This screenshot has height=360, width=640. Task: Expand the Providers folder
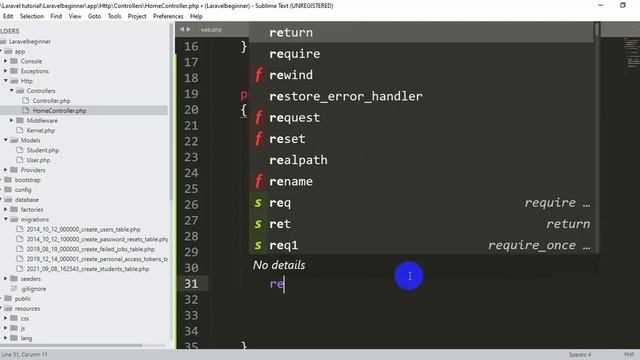click(x=6, y=170)
